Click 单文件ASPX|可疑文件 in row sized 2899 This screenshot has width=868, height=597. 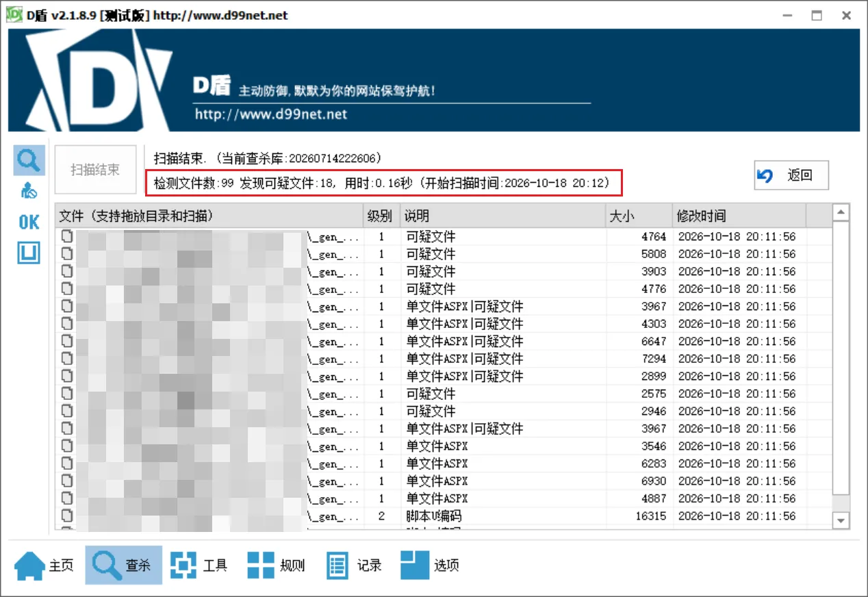(x=465, y=377)
